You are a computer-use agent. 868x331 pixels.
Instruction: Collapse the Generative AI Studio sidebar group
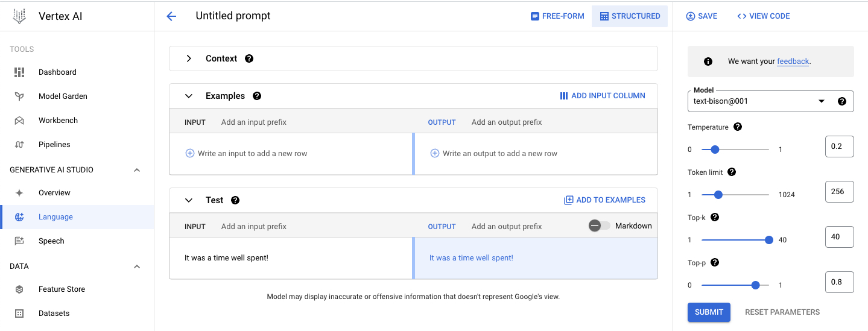(137, 170)
